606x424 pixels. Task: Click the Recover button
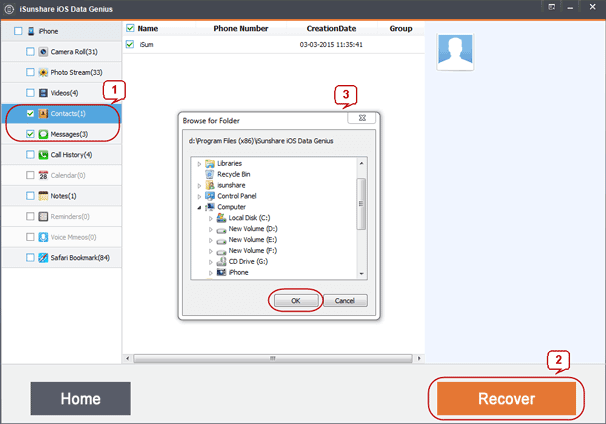pos(506,398)
